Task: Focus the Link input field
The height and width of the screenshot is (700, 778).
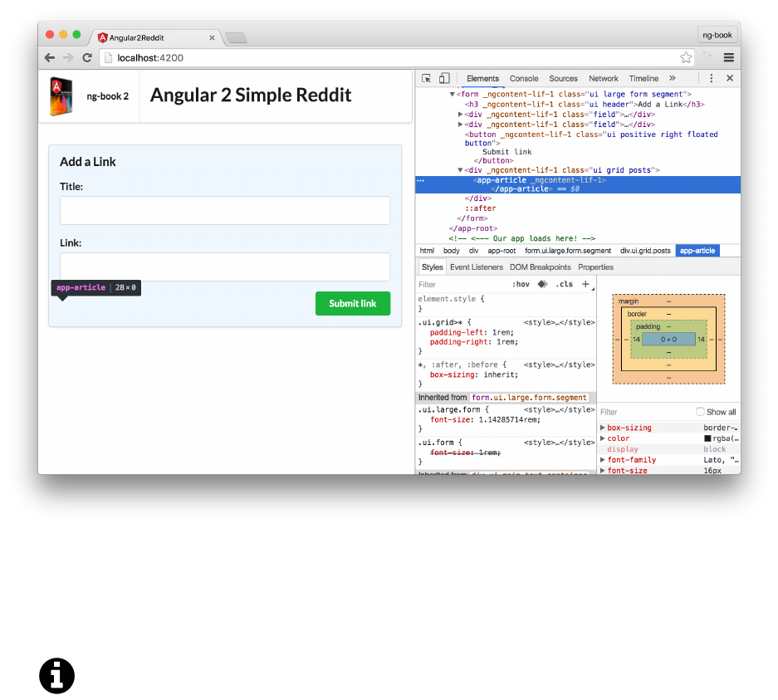Action: [225, 267]
